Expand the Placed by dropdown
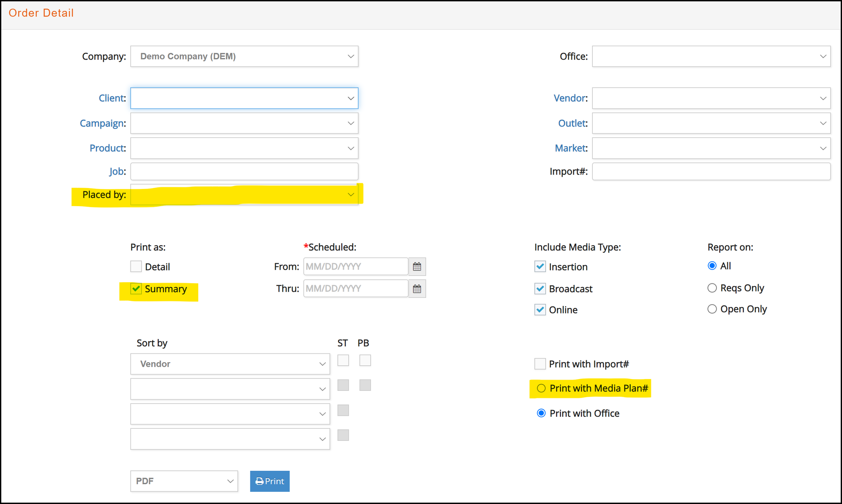Viewport: 842px width, 504px height. pyautogui.click(x=244, y=195)
